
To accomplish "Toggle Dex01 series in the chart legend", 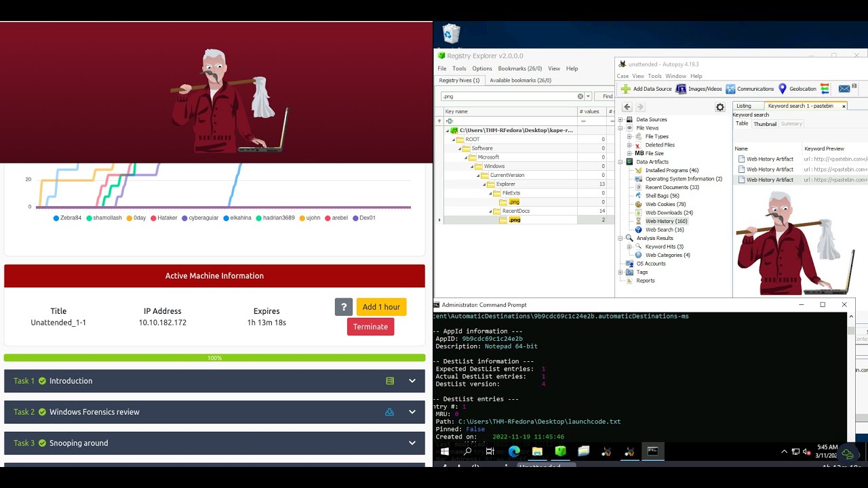I will point(364,218).
